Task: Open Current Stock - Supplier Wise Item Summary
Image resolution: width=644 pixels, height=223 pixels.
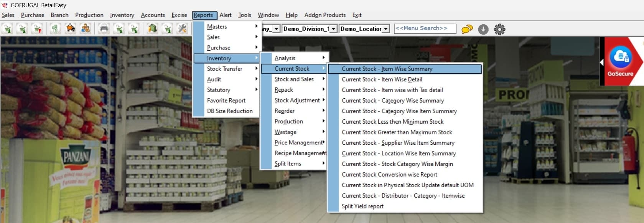Action: (x=405, y=143)
